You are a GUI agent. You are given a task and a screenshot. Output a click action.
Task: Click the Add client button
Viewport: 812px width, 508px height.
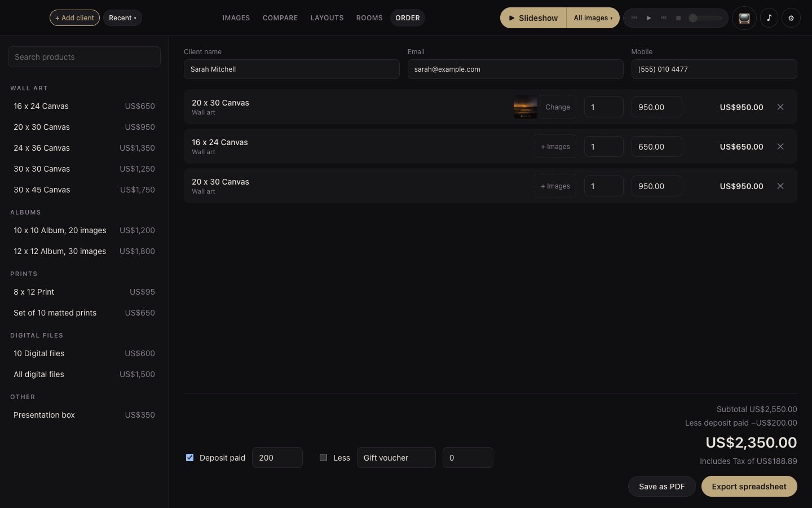point(74,18)
